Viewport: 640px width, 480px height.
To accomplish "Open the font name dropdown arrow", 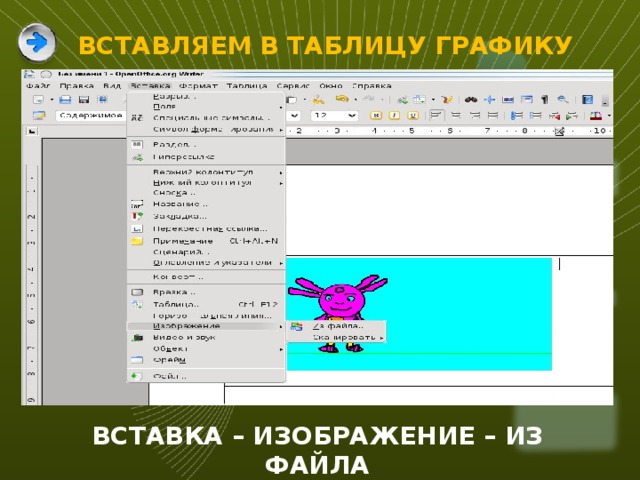I will click(x=294, y=116).
